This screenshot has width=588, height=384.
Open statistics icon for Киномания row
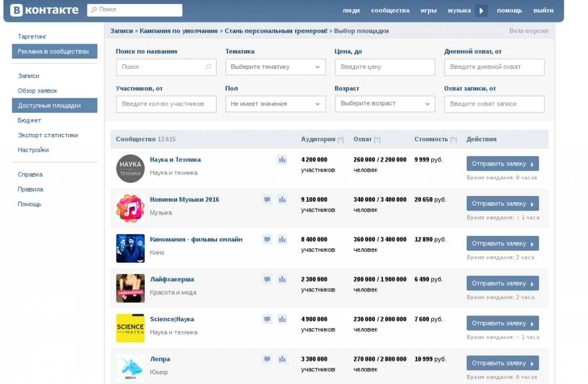pyautogui.click(x=282, y=239)
